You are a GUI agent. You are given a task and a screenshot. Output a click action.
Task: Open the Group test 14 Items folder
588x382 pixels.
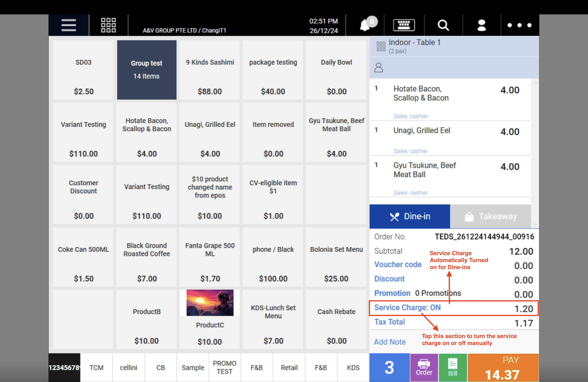click(147, 70)
